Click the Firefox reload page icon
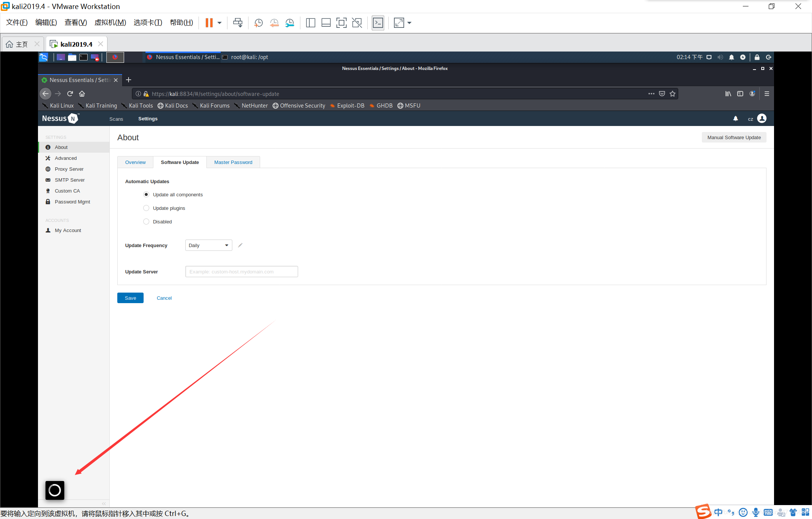Image resolution: width=812 pixels, height=519 pixels. point(70,94)
